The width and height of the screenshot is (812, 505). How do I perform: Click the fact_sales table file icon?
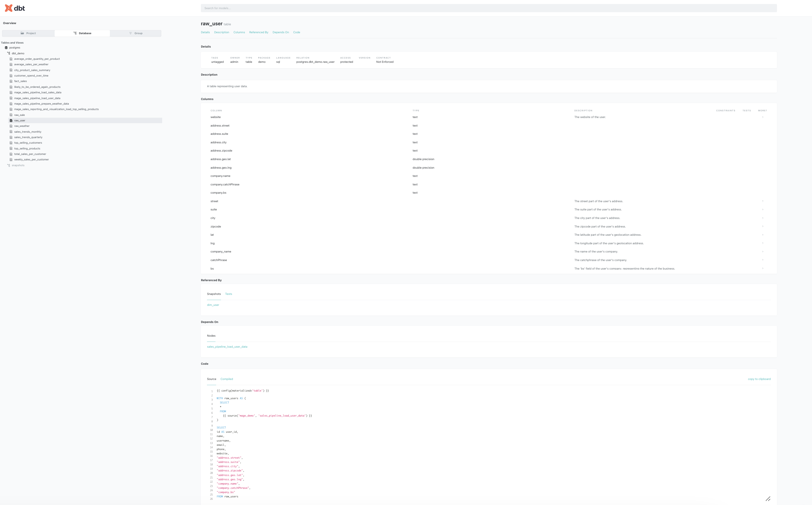point(11,81)
